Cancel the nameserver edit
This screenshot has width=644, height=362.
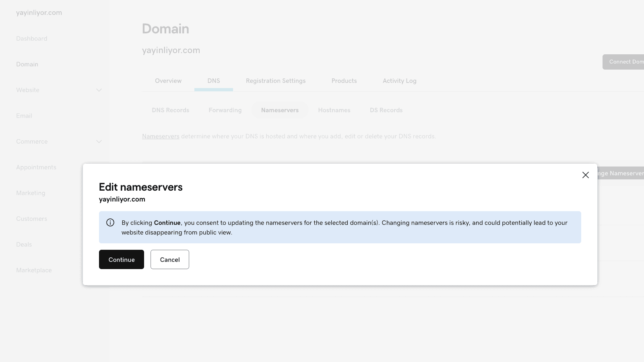(x=169, y=259)
